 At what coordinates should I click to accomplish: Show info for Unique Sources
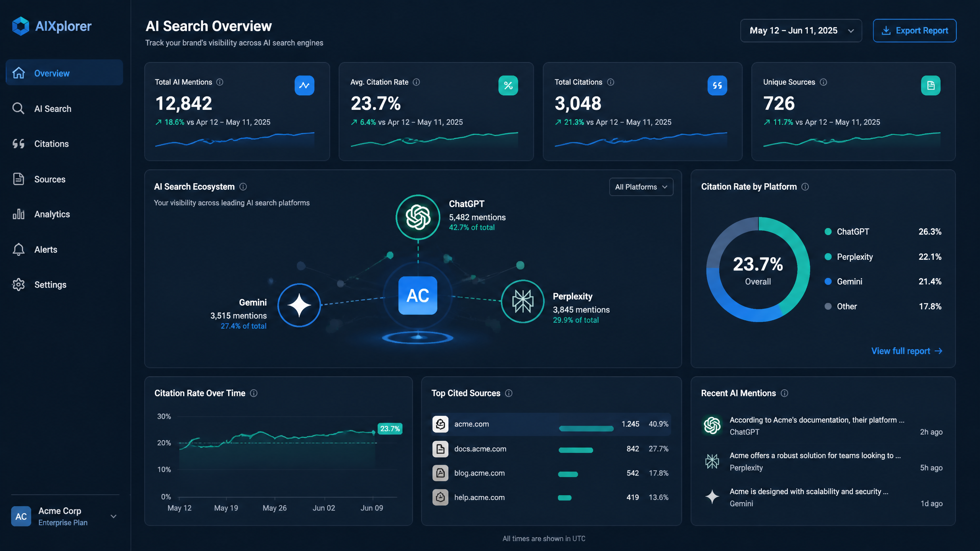pos(823,82)
